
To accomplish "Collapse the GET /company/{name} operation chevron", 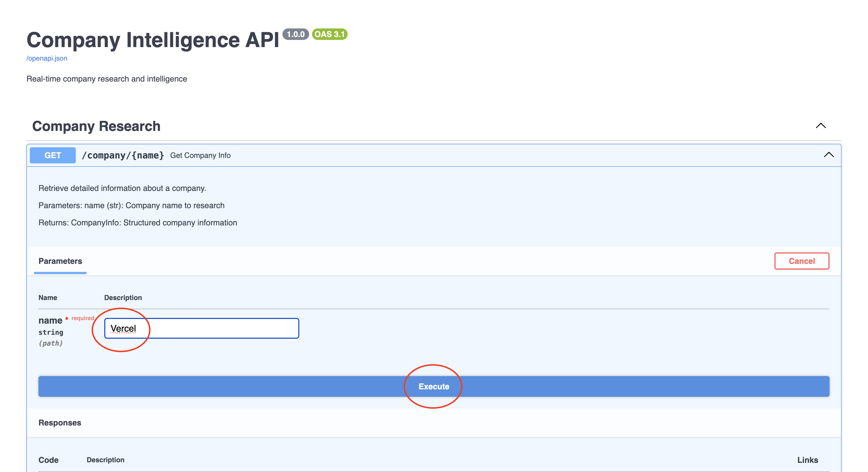I will tap(829, 155).
